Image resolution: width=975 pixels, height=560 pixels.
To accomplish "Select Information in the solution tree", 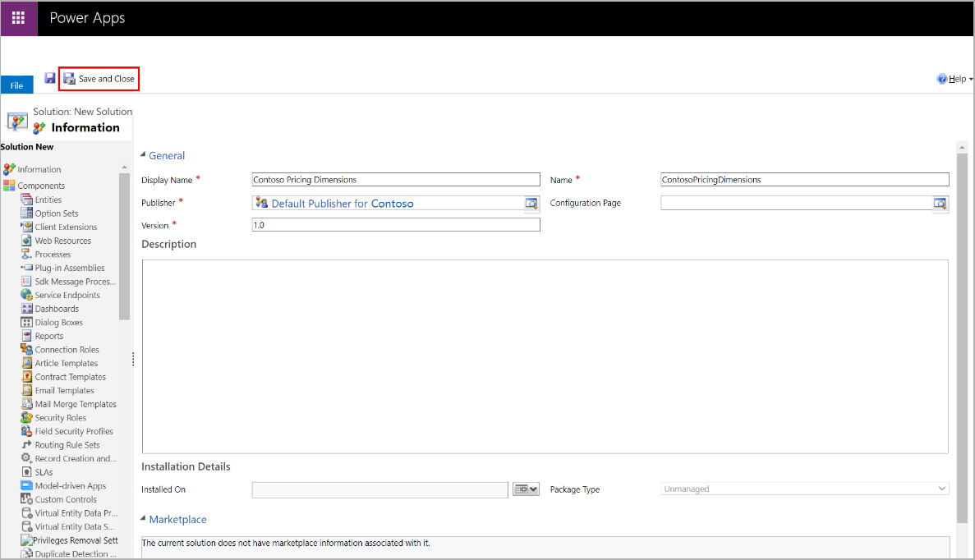I will (39, 169).
